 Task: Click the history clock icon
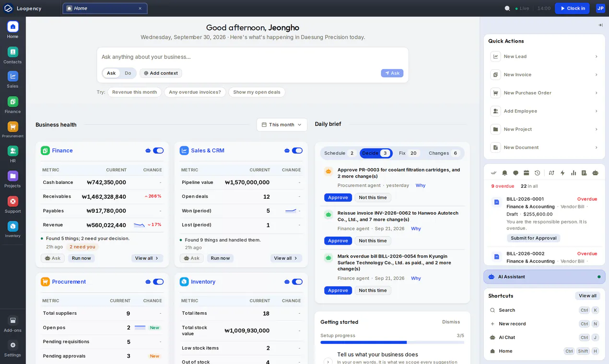537,173
